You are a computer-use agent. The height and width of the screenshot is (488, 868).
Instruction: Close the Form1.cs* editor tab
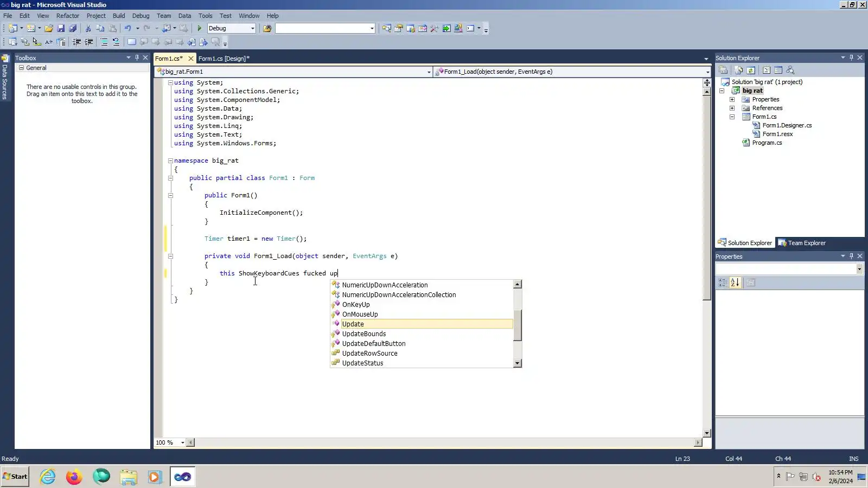[191, 59]
